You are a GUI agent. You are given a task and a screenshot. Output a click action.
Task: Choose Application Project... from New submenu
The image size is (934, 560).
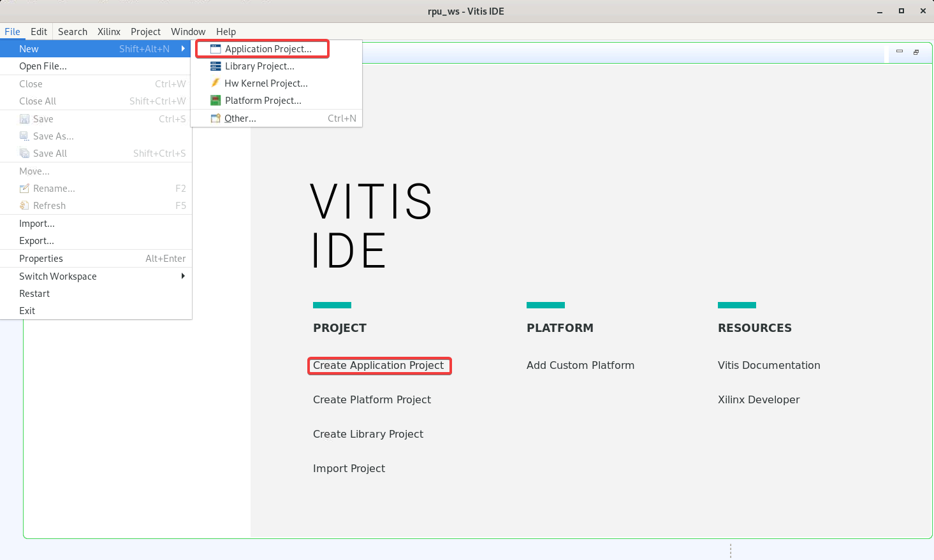(277, 48)
